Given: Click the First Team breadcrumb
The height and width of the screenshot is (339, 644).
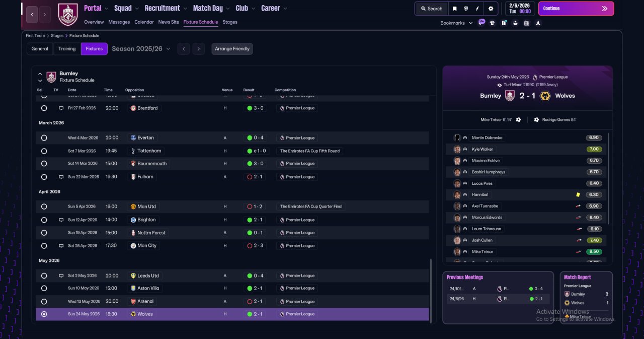Looking at the screenshot, I should 36,36.
